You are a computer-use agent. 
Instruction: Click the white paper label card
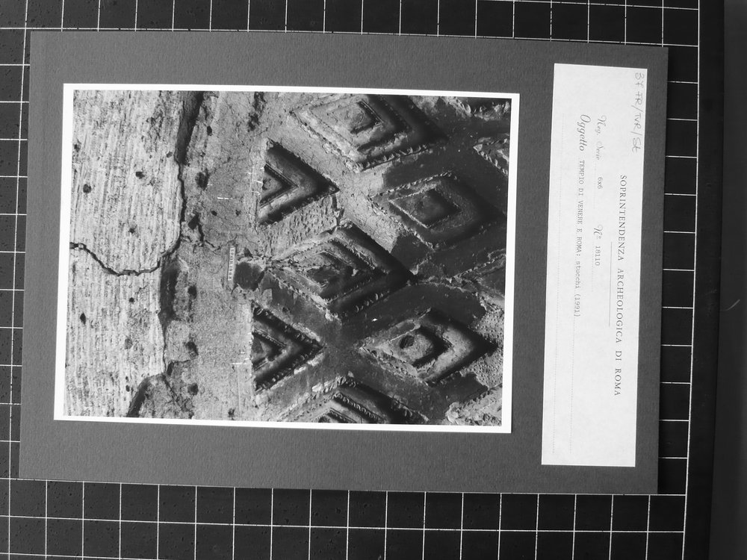pyautogui.click(x=594, y=265)
